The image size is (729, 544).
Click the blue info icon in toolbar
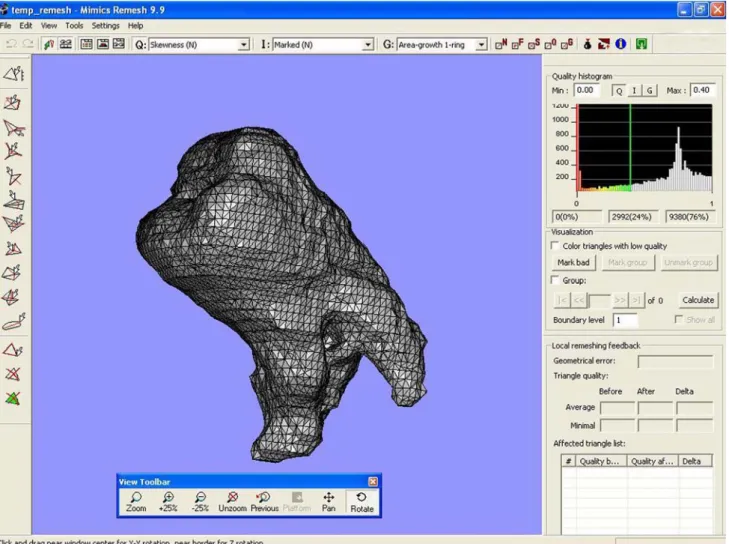[621, 44]
